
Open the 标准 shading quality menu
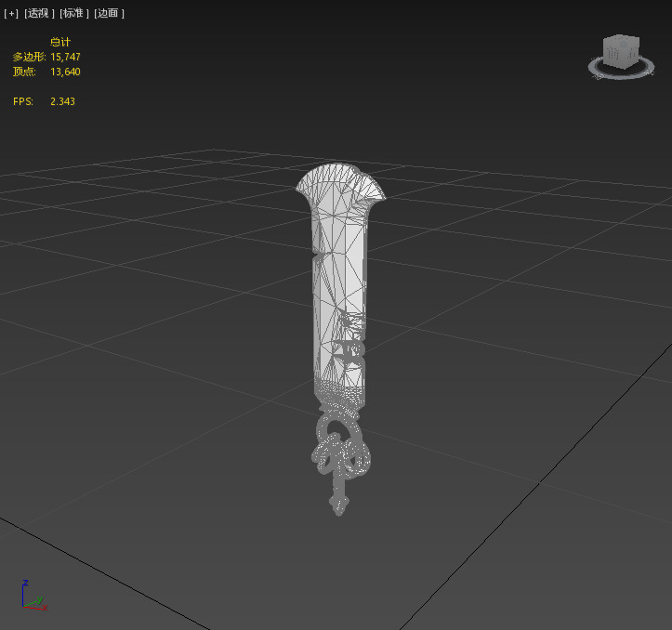74,13
